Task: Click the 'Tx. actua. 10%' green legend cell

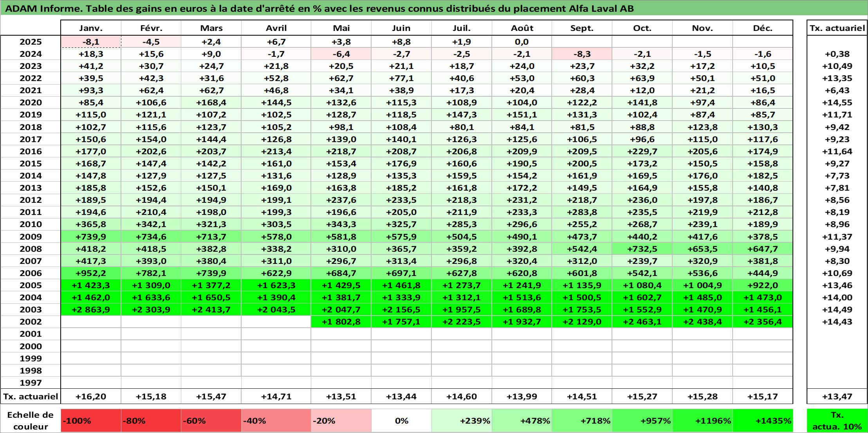Action: tap(837, 421)
